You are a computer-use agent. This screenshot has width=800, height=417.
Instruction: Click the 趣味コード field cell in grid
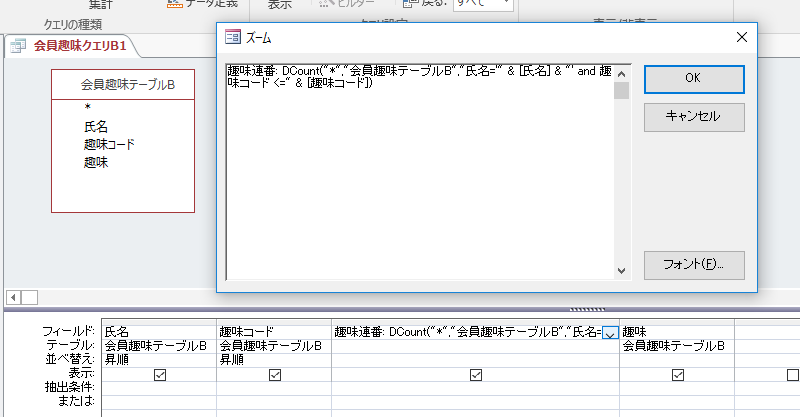274,332
